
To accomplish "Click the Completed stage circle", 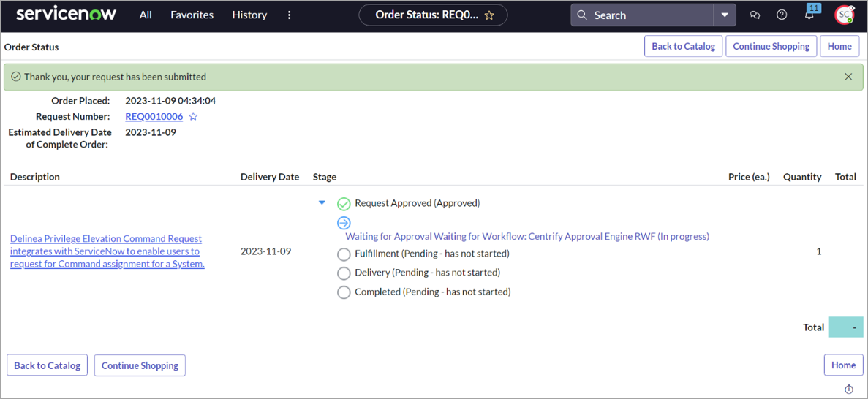I will click(344, 292).
